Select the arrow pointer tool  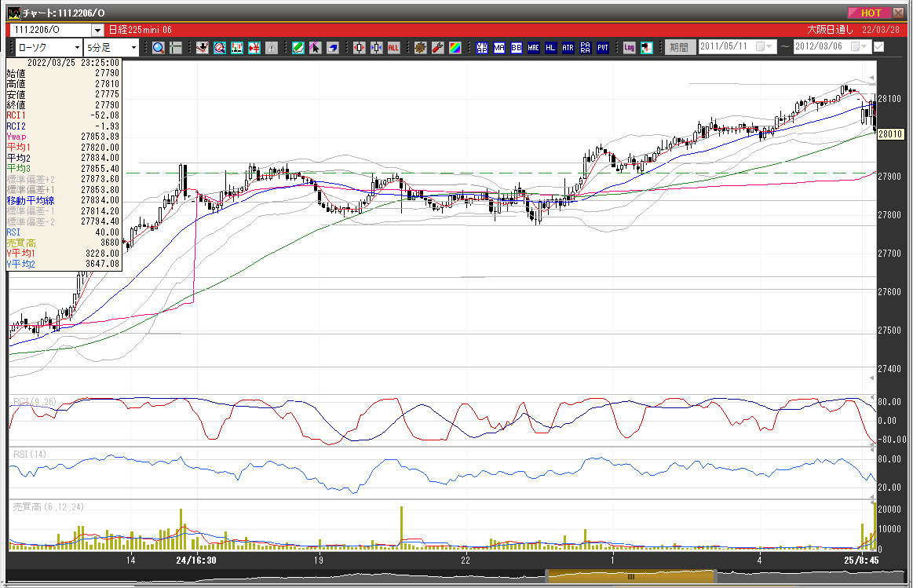click(316, 48)
